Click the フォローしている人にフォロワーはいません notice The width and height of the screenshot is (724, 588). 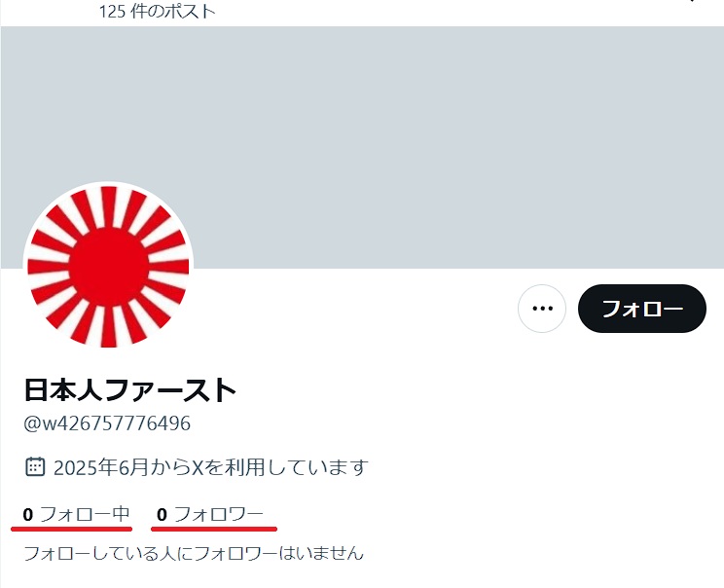(194, 553)
